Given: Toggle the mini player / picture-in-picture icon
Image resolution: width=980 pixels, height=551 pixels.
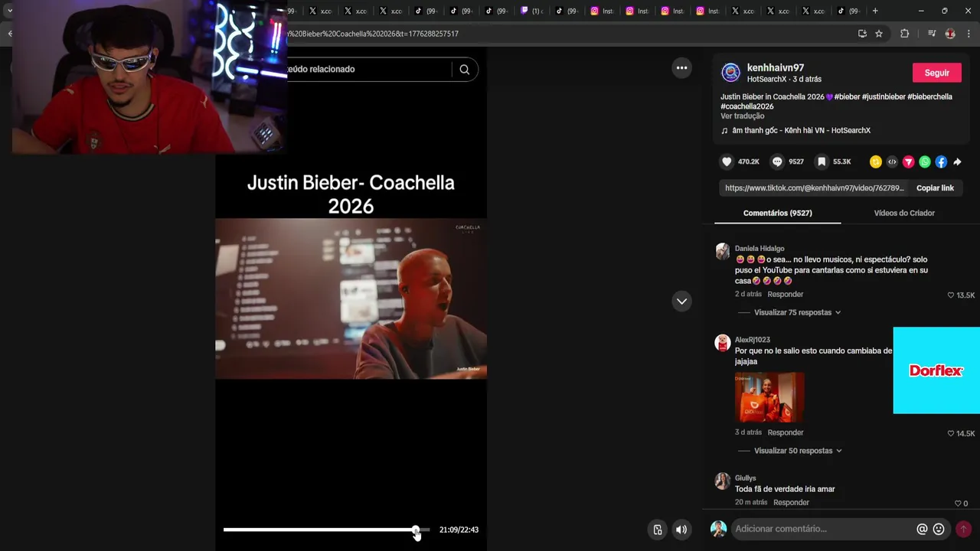Looking at the screenshot, I should coord(658,530).
